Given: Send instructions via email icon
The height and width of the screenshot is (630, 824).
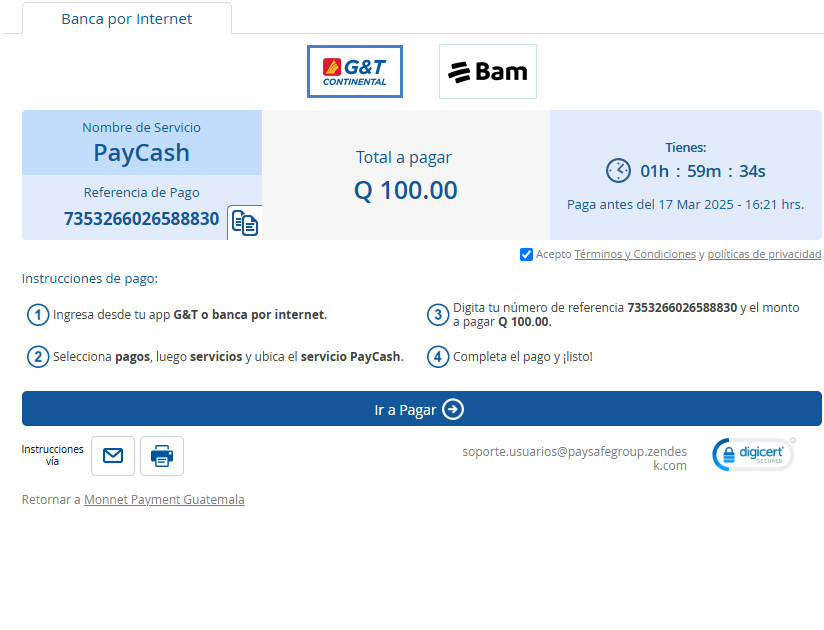Looking at the screenshot, I should coord(113,456).
